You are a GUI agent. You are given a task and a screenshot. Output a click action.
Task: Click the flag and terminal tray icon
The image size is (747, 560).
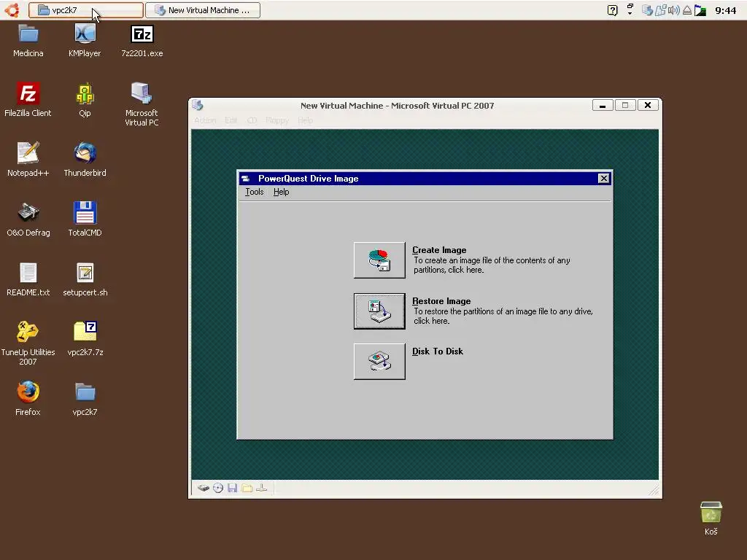coord(700,10)
